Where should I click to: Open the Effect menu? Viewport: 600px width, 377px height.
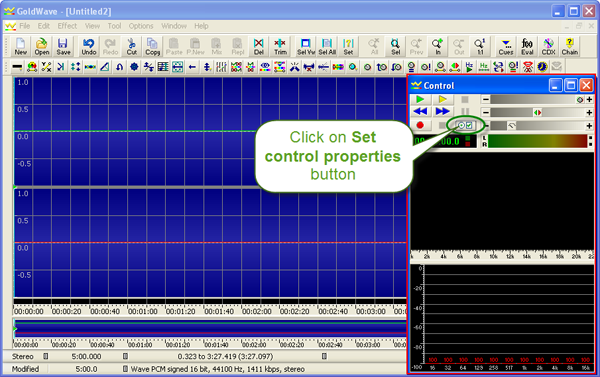pyautogui.click(x=67, y=26)
